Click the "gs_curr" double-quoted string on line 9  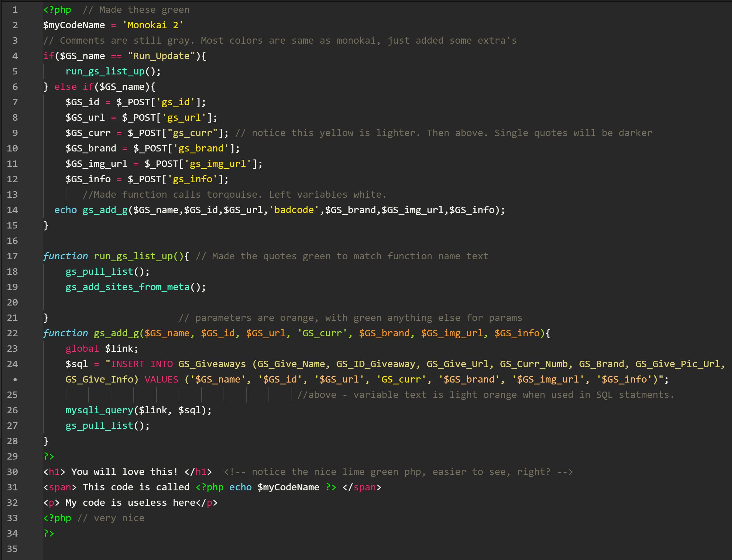[x=192, y=133]
